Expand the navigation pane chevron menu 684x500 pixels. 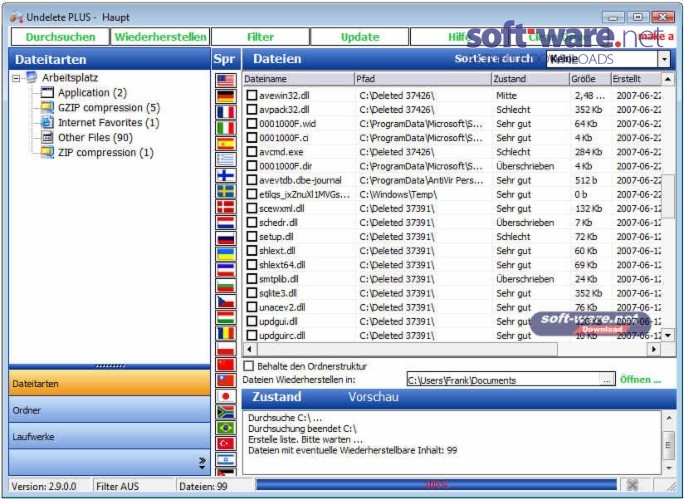(202, 462)
